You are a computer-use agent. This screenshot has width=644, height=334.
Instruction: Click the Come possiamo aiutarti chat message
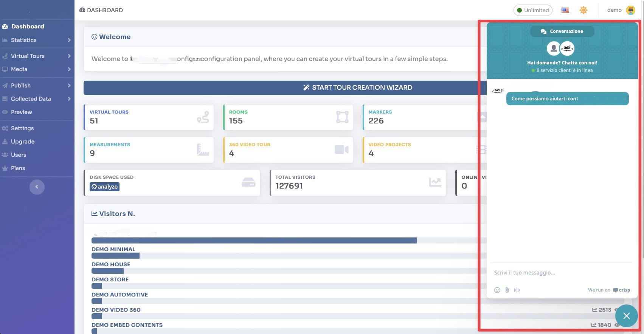point(567,99)
